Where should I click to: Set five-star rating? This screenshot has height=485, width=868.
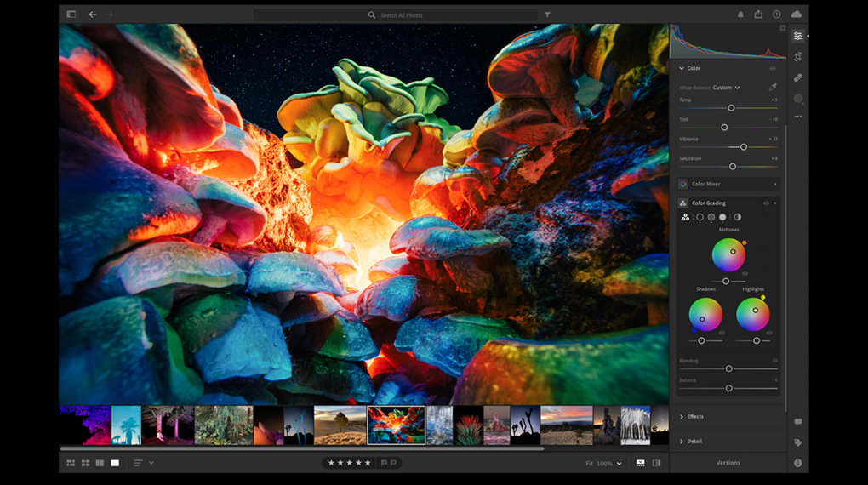(x=368, y=463)
